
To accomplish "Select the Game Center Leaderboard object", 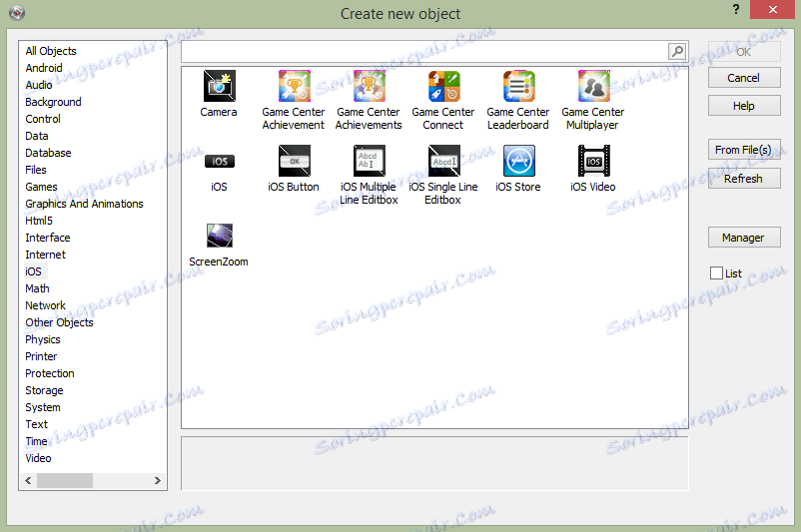I will click(x=518, y=86).
